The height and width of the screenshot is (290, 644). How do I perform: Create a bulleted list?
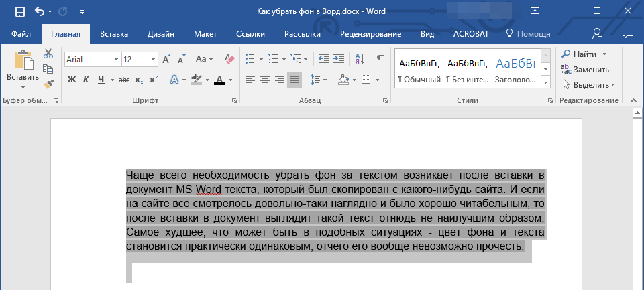pyautogui.click(x=250, y=59)
